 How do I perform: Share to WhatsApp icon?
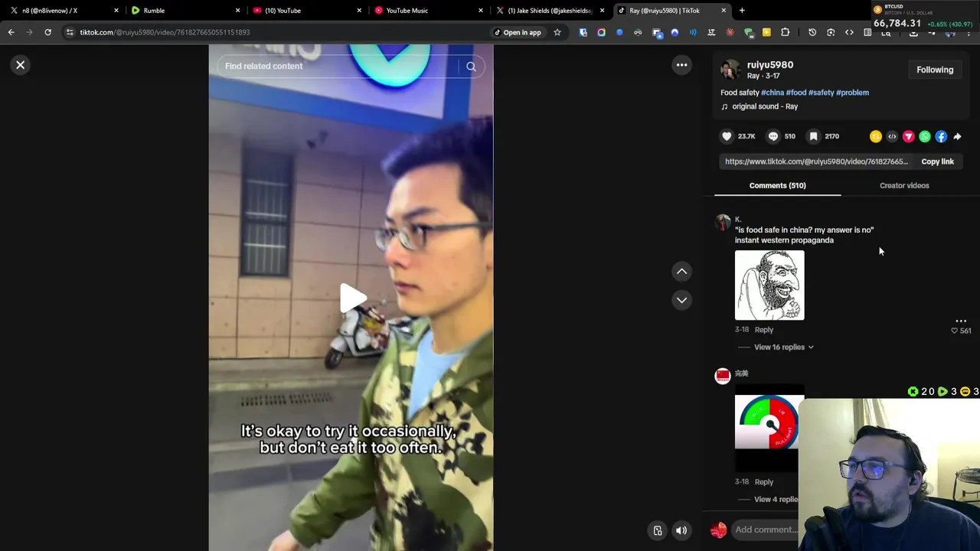coord(925,136)
